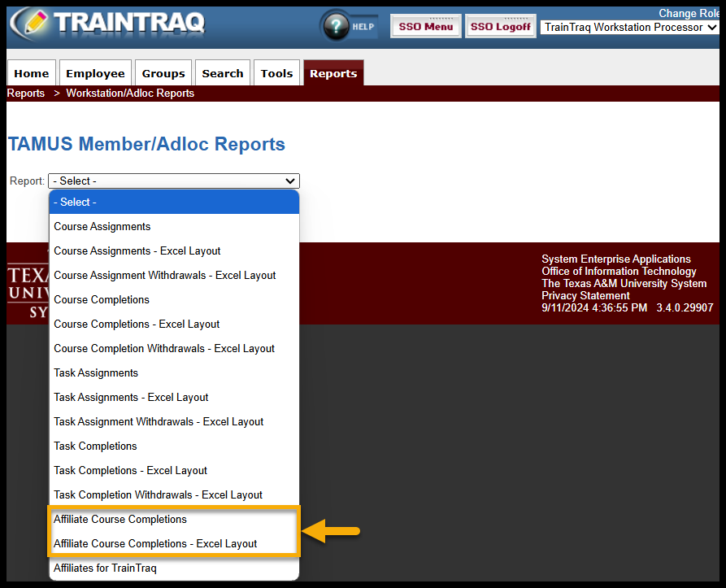Click the SSO Logoff button
The image size is (726, 588).
501,26
